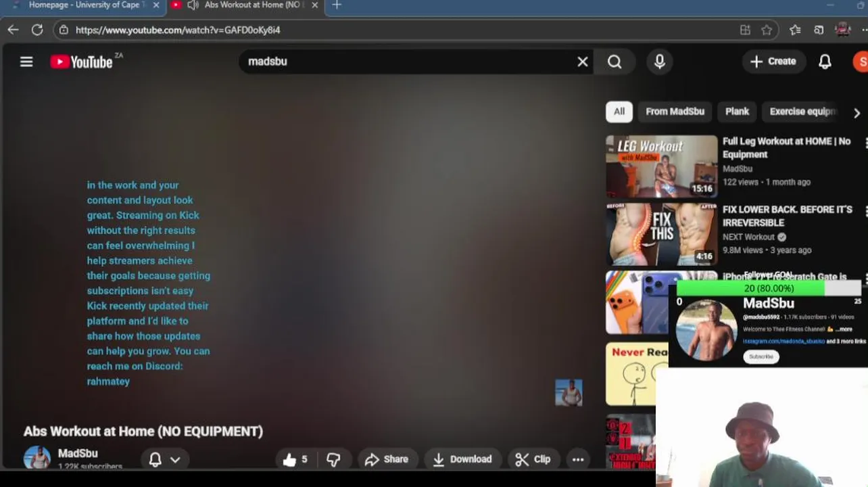Image resolution: width=868 pixels, height=487 pixels.
Task: Download this video
Action: pos(462,459)
